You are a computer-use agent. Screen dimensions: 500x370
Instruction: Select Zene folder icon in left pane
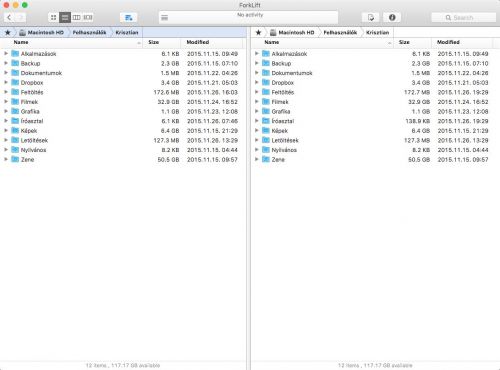(15, 159)
